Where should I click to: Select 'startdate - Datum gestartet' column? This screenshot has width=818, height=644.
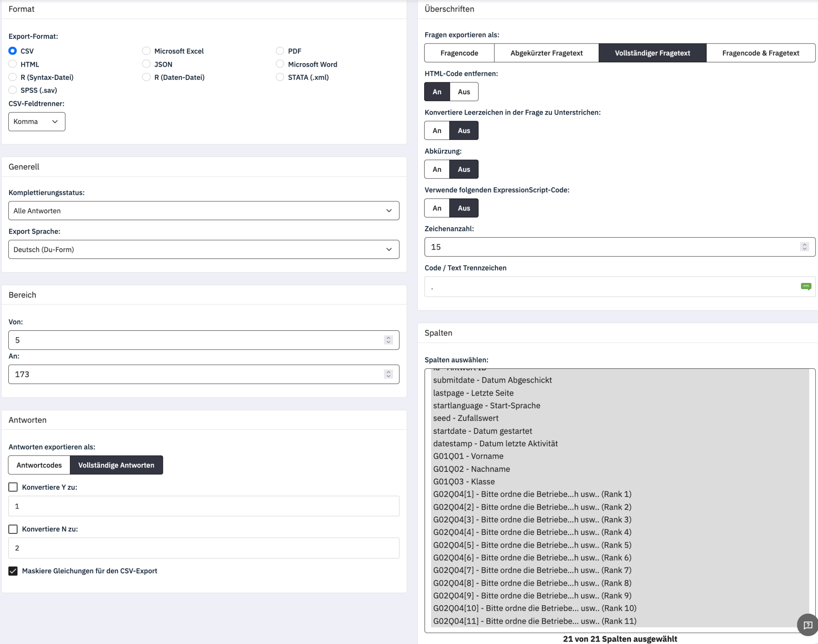620,431
